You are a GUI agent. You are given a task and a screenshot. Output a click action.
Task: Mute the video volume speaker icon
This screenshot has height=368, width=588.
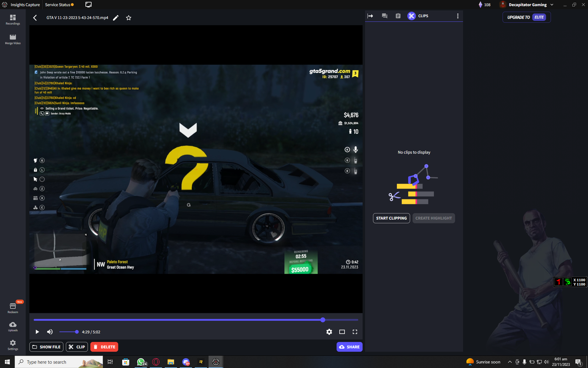coord(50,332)
